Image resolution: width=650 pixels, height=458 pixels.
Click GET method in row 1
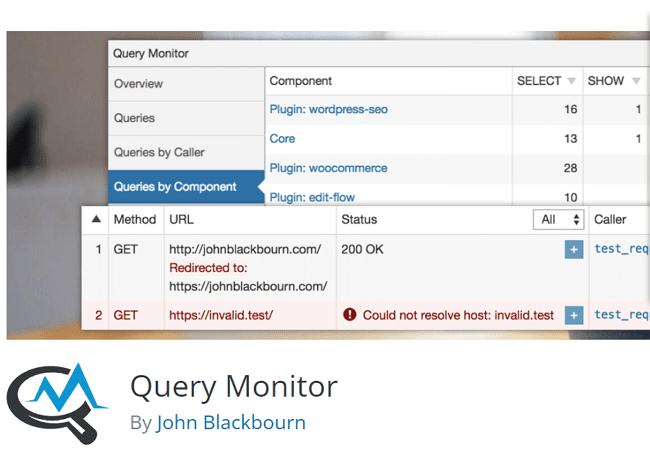(125, 249)
